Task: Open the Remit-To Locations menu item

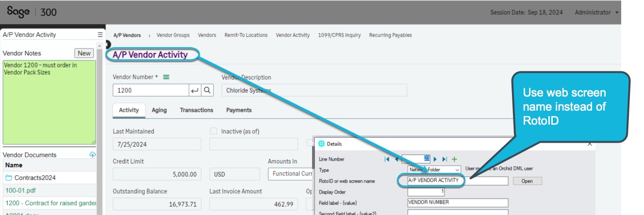Action: click(246, 35)
